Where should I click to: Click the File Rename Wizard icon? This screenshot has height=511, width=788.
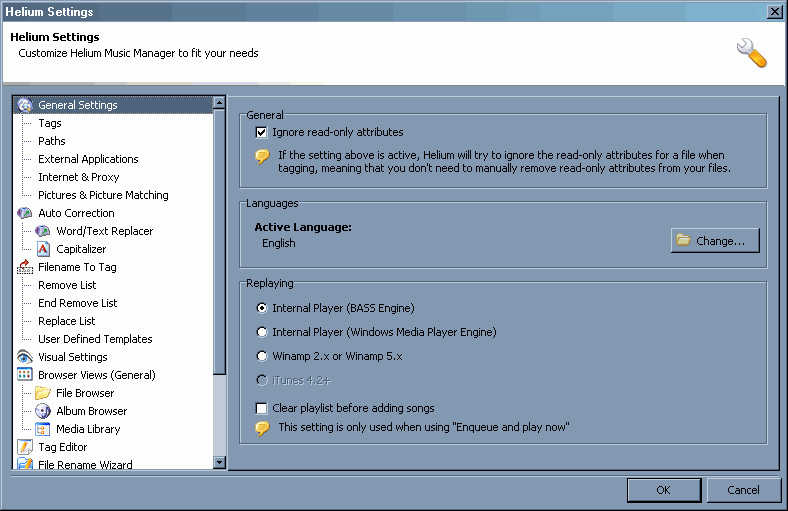pyautogui.click(x=25, y=464)
